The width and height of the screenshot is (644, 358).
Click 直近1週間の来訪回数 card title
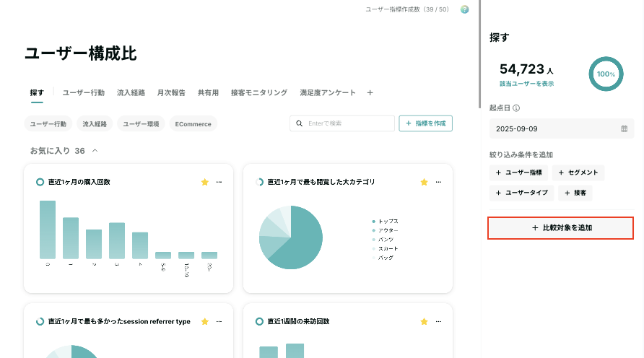click(298, 321)
